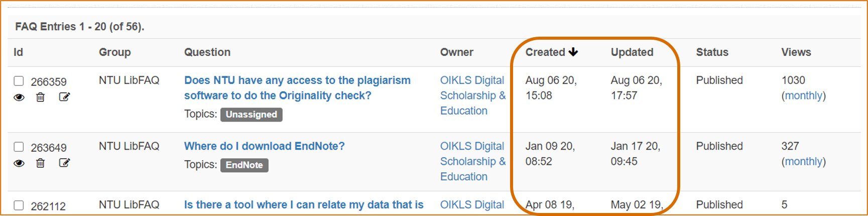This screenshot has height=216, width=868.
Task: Open 'Where do I download EndNote?' link
Action: [265, 146]
